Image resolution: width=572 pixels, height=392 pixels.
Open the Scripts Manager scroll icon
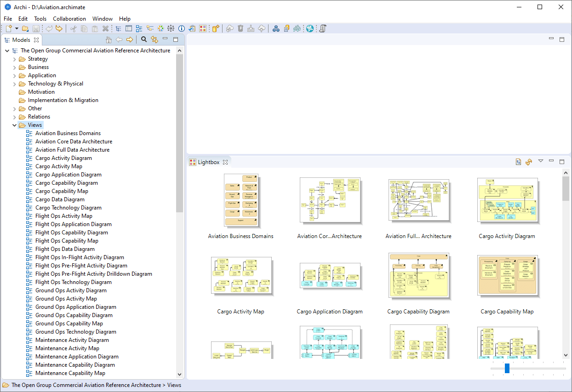[x=323, y=28]
